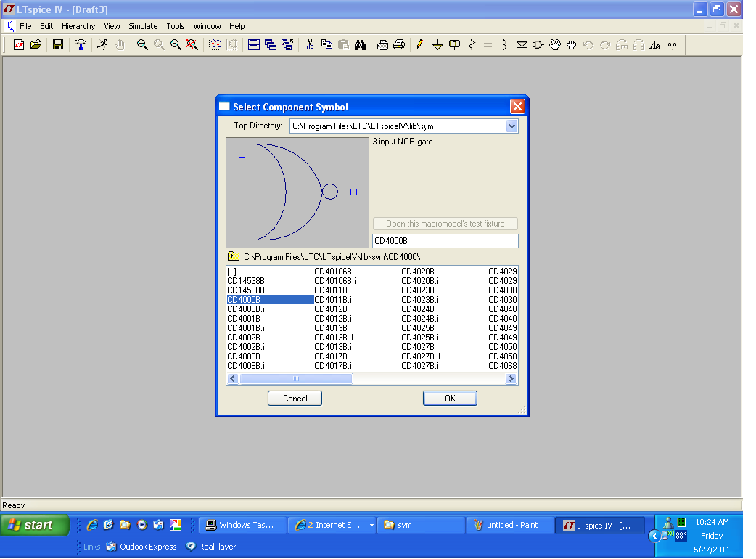This screenshot has height=559, width=756.
Task: Select the Move open-hand tool
Action: pyautogui.click(x=555, y=45)
